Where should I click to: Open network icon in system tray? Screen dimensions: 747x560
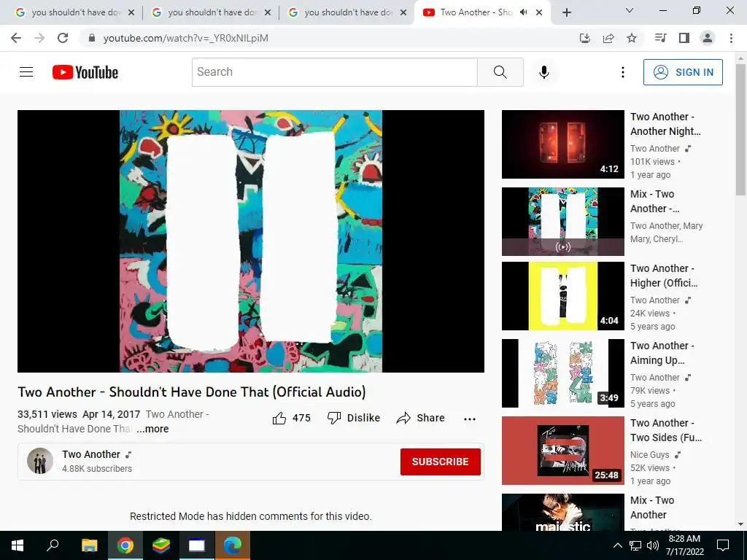coord(635,545)
